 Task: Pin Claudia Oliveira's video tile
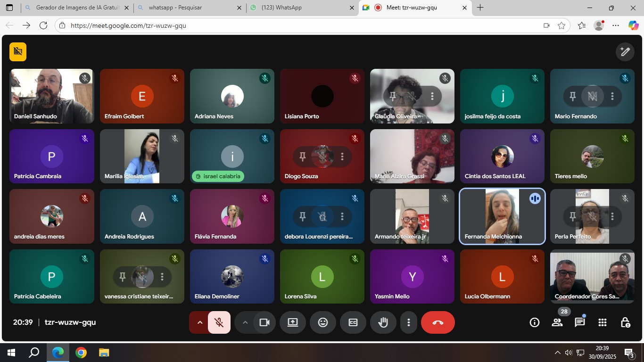tap(393, 96)
